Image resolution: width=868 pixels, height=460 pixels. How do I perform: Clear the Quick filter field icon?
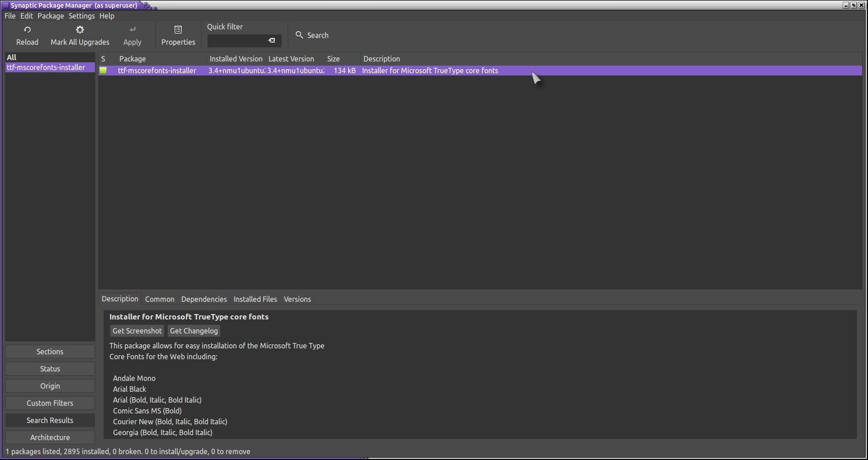(x=272, y=41)
